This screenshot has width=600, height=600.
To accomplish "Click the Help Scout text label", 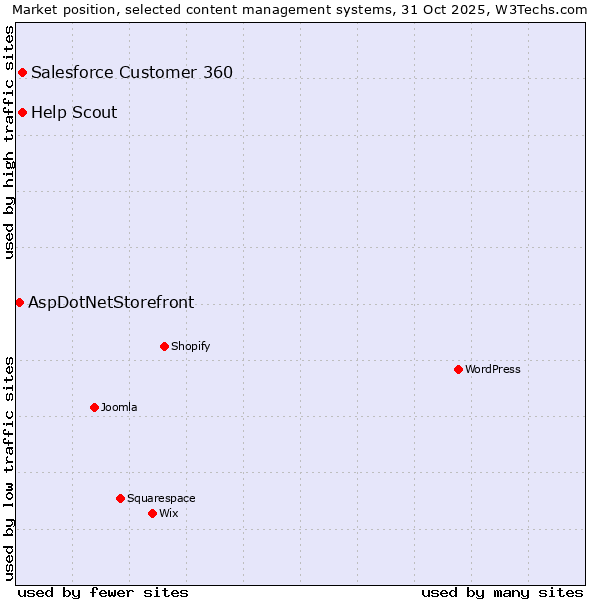I will (74, 112).
